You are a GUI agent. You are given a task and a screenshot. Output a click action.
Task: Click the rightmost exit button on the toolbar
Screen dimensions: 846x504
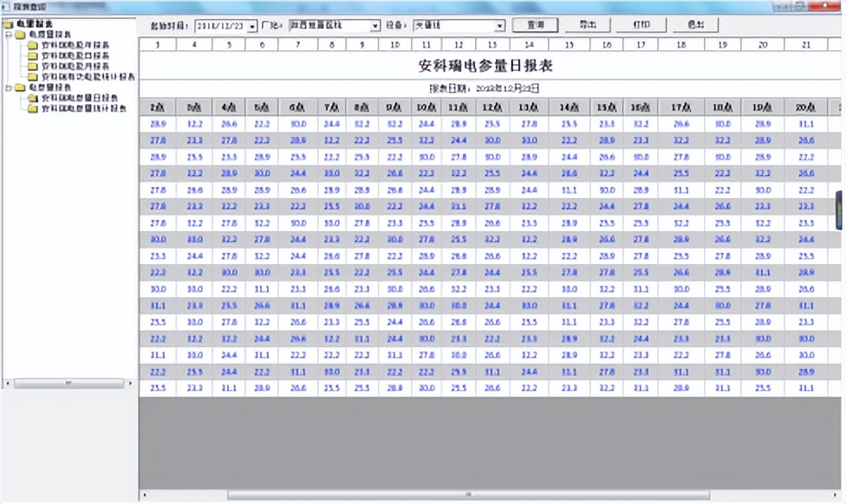tap(695, 24)
